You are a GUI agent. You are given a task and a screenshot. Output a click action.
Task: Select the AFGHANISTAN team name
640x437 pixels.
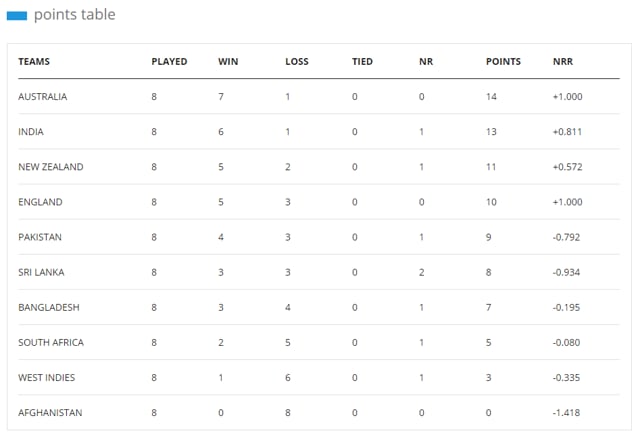50,413
